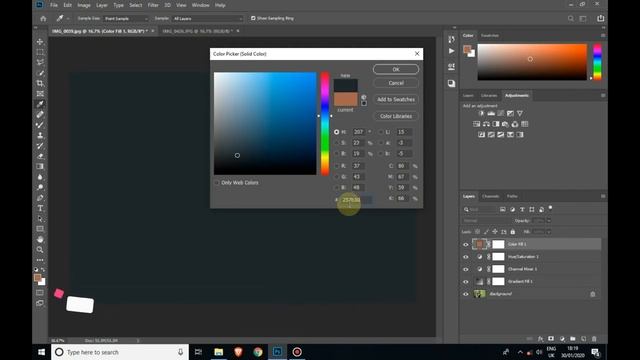Screen dimensions: 640x360
Task: Open the Fill dropdown arrow
Action: (x=549, y=232)
